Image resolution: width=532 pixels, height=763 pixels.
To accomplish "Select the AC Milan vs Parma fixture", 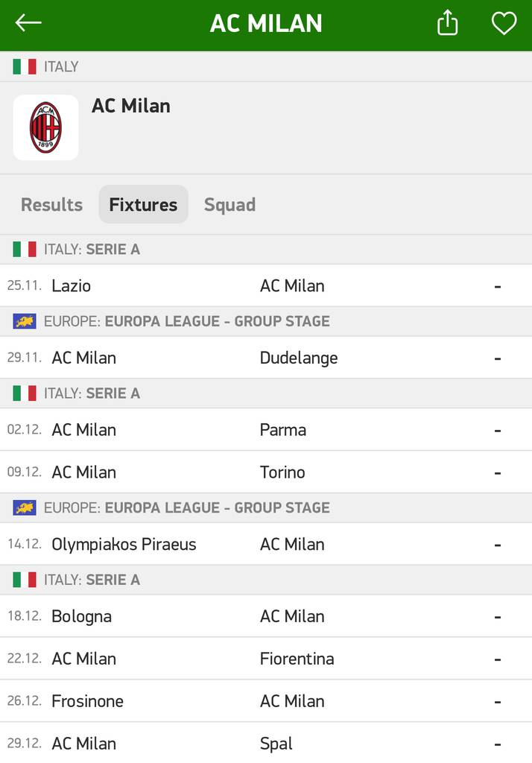I will 266,430.
